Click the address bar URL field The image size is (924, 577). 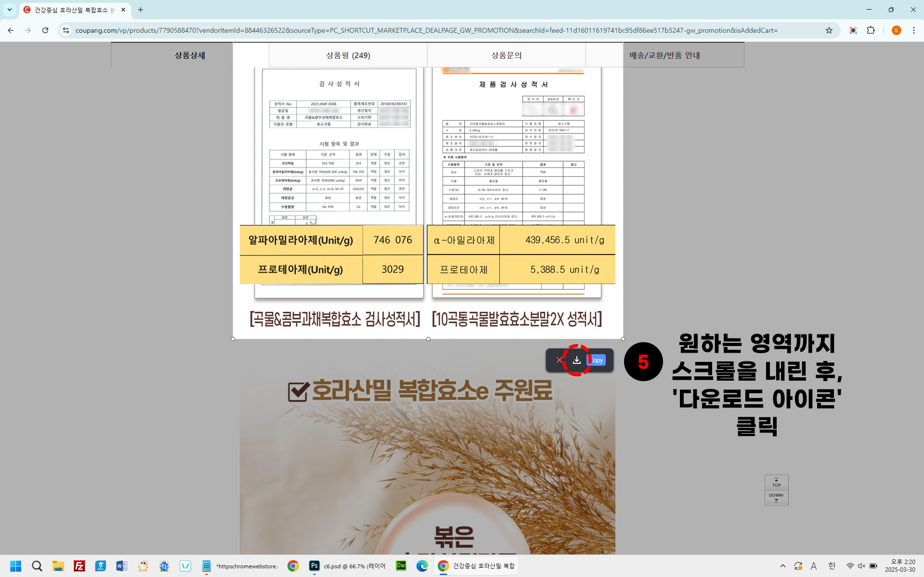[427, 30]
